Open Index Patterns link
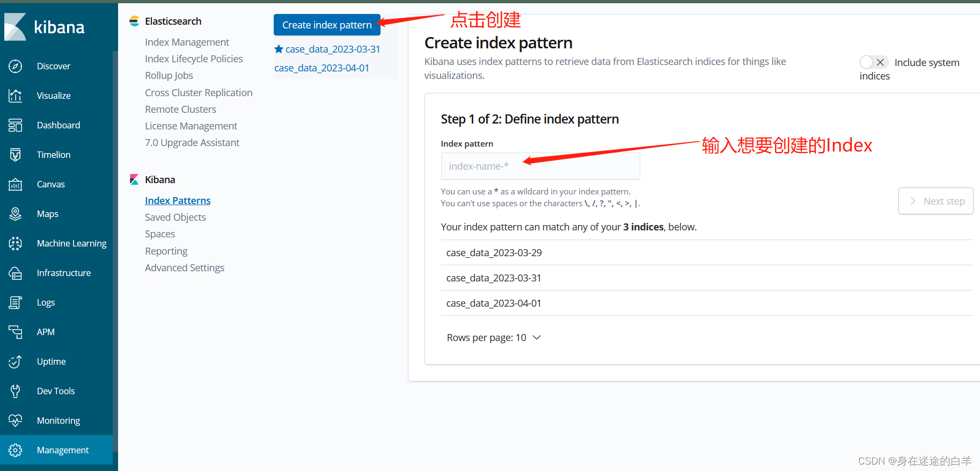Viewport: 980px width, 471px height. 178,200
